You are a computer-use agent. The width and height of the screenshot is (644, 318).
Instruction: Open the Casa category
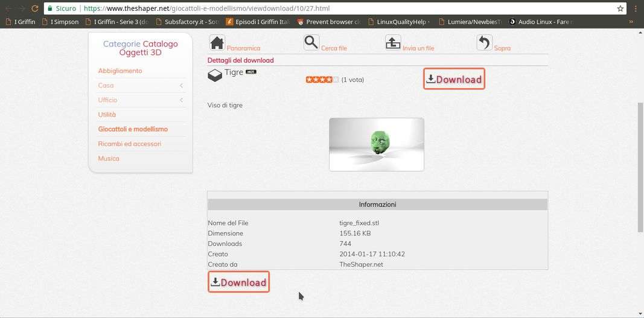pyautogui.click(x=106, y=86)
